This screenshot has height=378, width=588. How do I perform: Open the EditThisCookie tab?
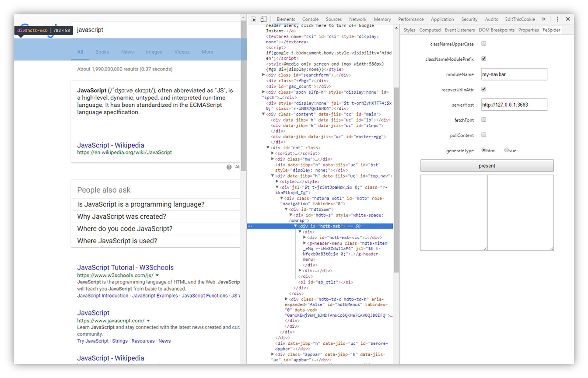[520, 19]
